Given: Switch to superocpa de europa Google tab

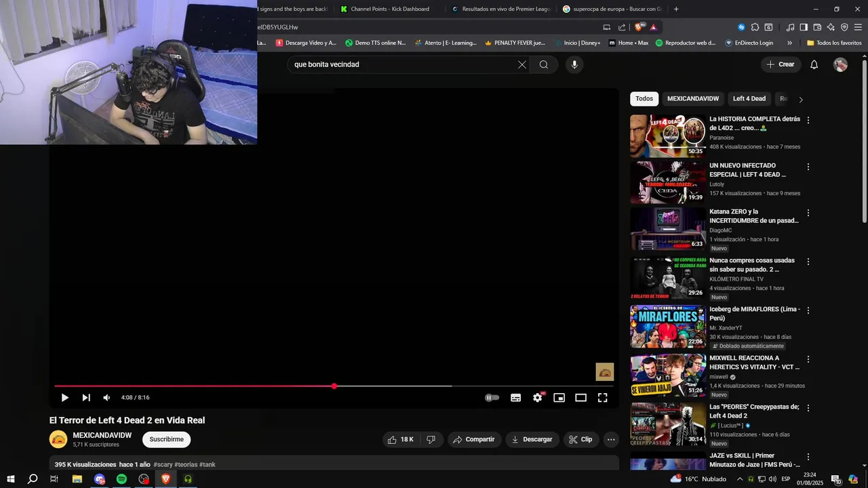Looking at the screenshot, I should coord(612,9).
